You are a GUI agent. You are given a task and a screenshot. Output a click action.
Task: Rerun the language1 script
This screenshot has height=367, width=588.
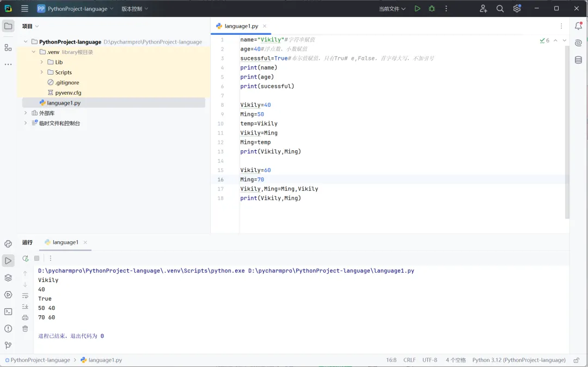(x=25, y=258)
